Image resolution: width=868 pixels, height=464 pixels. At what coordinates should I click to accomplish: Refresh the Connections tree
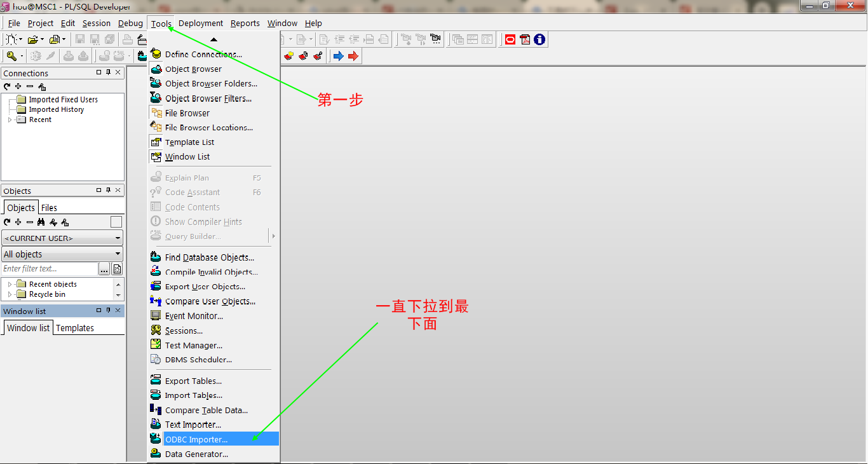tap(6, 86)
